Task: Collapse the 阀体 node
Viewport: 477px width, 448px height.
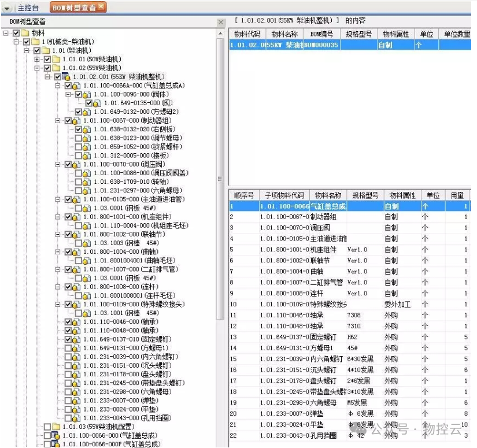Action: pos(69,94)
